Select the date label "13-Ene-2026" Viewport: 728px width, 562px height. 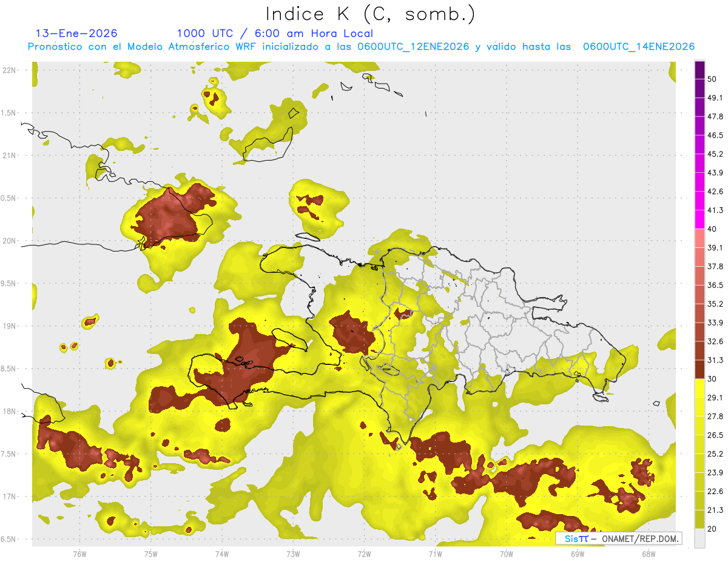76,33
